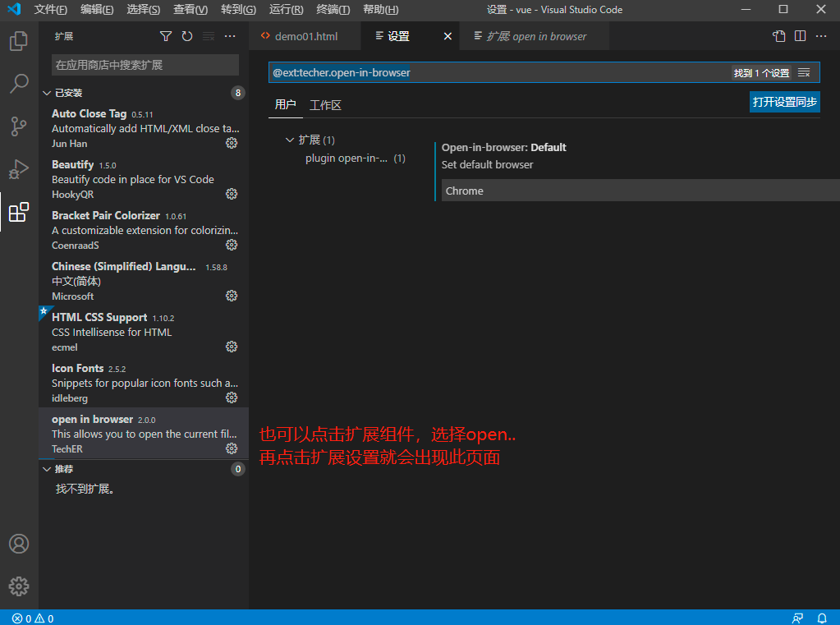Clear extensions search results icon
Screen dimensions: 840x625
click(x=209, y=36)
